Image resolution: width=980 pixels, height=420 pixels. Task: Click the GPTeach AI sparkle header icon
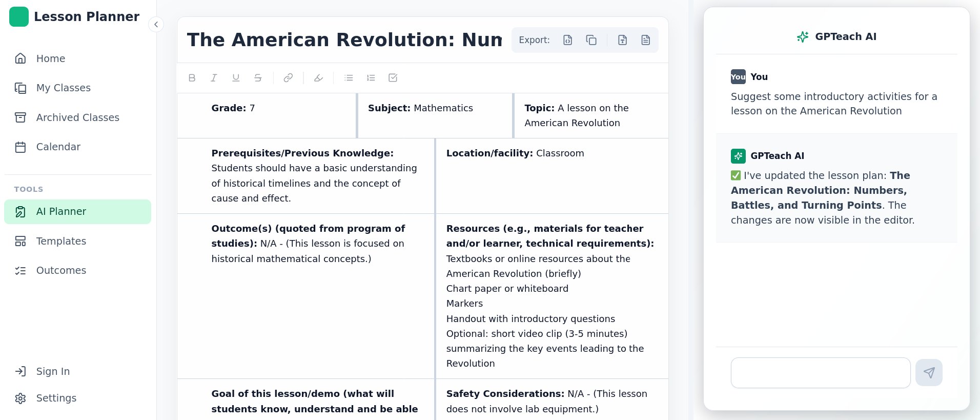[x=803, y=36]
